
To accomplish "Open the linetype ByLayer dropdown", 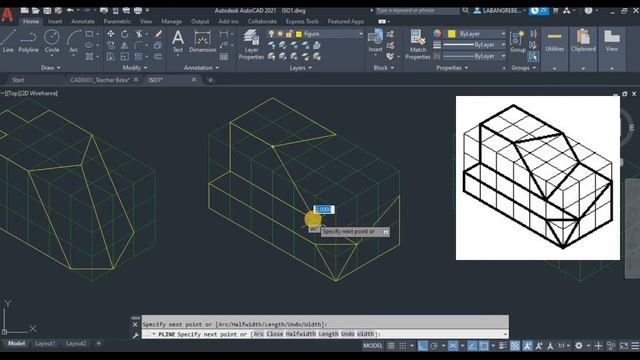I will 474,56.
